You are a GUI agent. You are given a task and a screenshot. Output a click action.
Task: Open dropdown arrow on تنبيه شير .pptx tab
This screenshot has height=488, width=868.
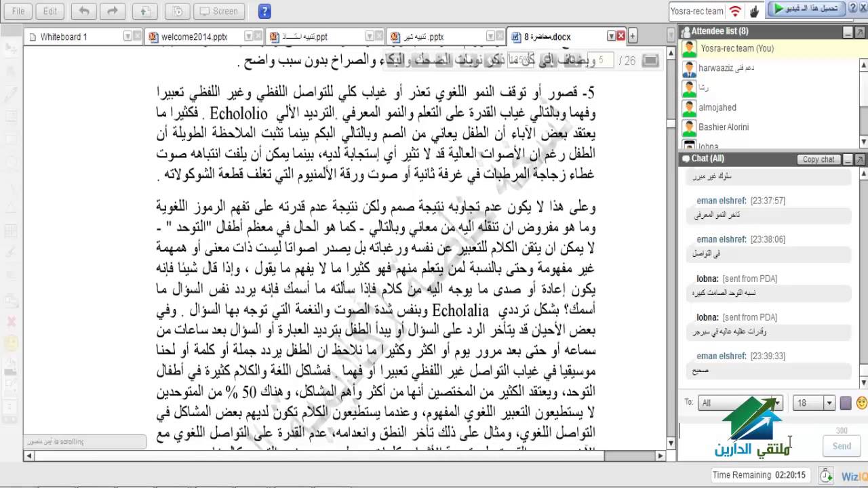point(490,37)
